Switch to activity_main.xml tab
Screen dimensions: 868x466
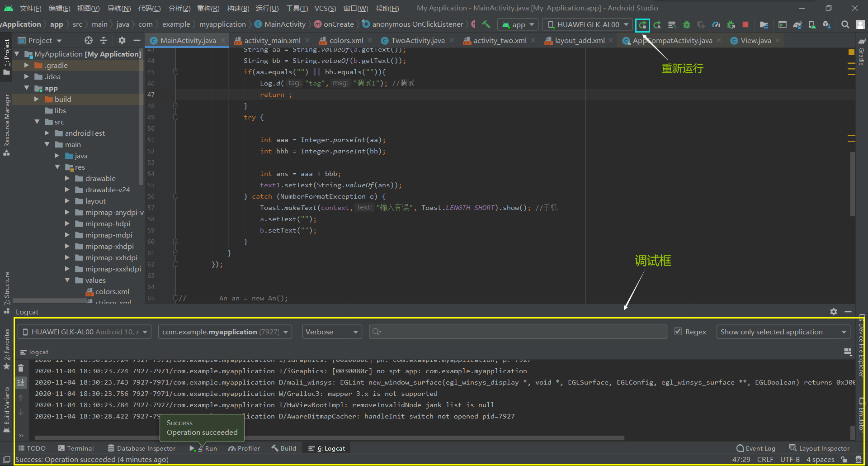[272, 40]
